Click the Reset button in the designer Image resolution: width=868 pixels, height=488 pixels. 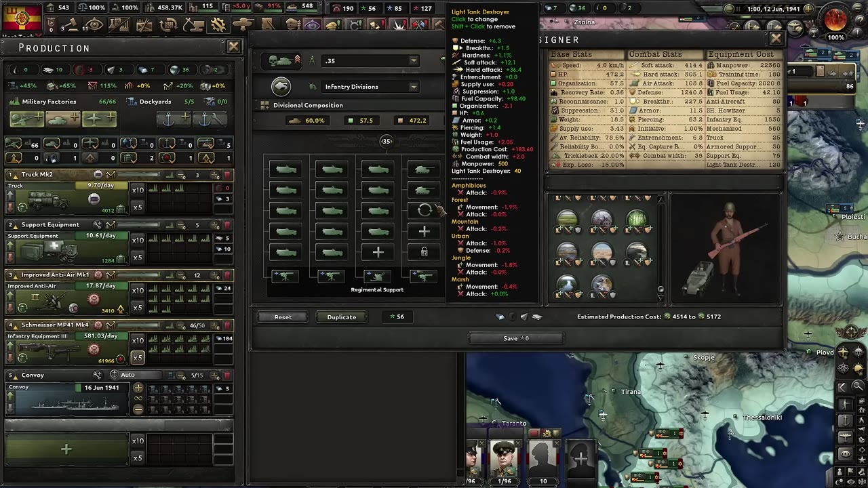tap(283, 317)
